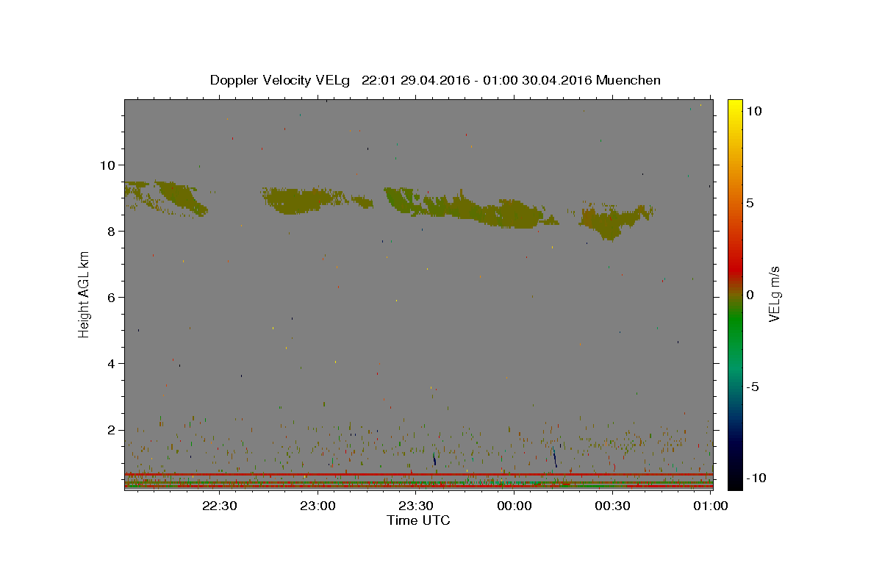882x588 pixels.
Task: Select the 01:00 time axis label
Action: coord(710,506)
